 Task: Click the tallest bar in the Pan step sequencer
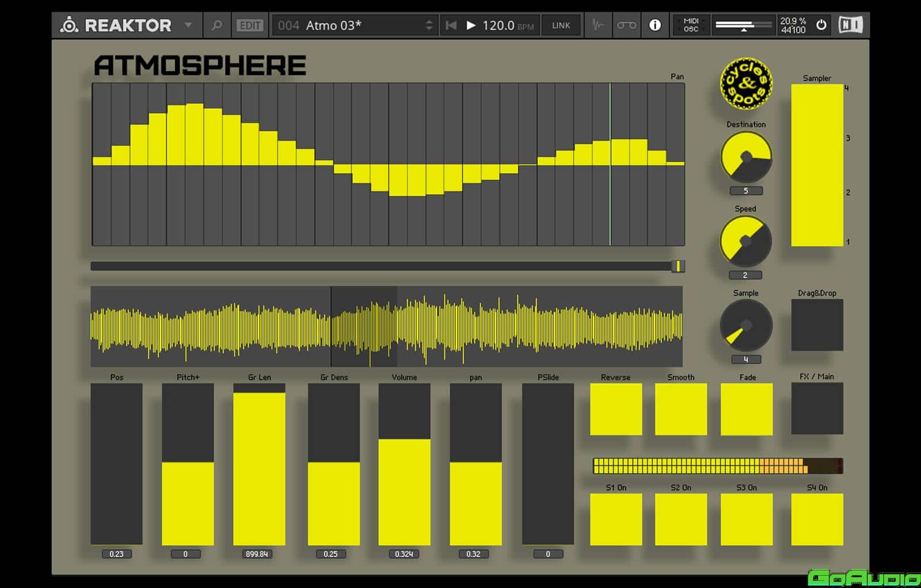(195, 135)
